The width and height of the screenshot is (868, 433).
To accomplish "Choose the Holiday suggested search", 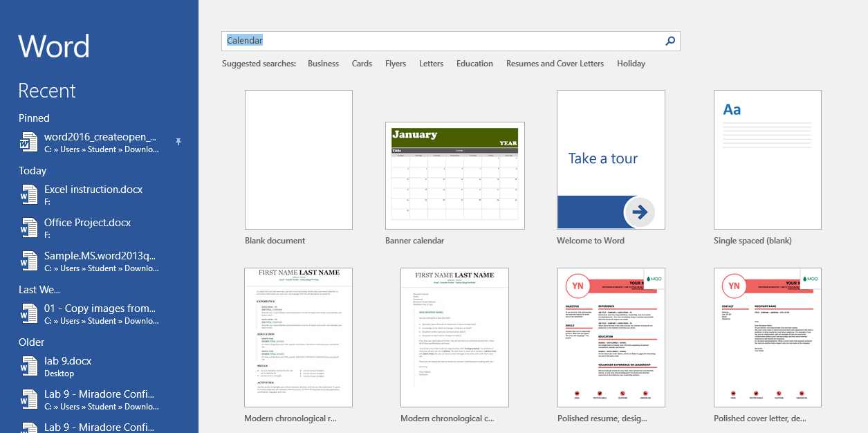I will pyautogui.click(x=631, y=64).
